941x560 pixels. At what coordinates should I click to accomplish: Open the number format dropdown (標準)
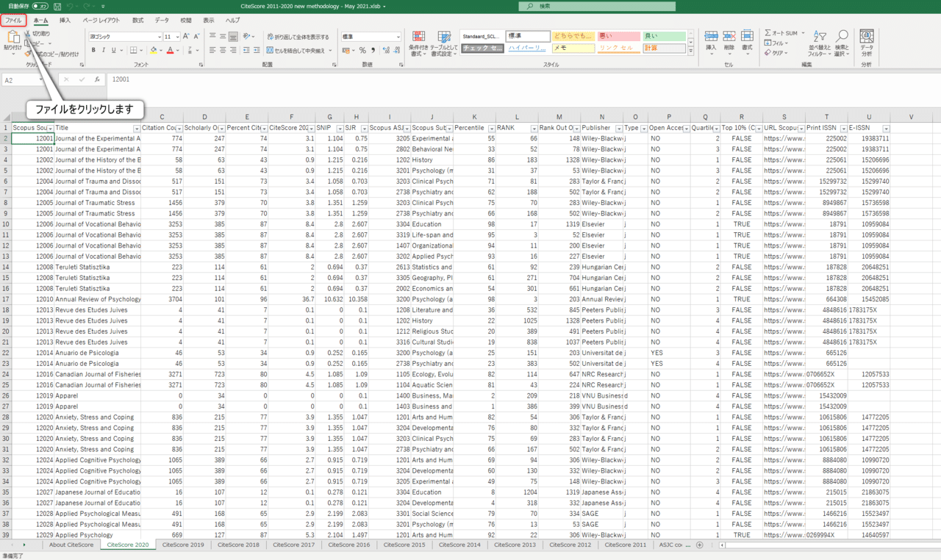pyautogui.click(x=398, y=37)
